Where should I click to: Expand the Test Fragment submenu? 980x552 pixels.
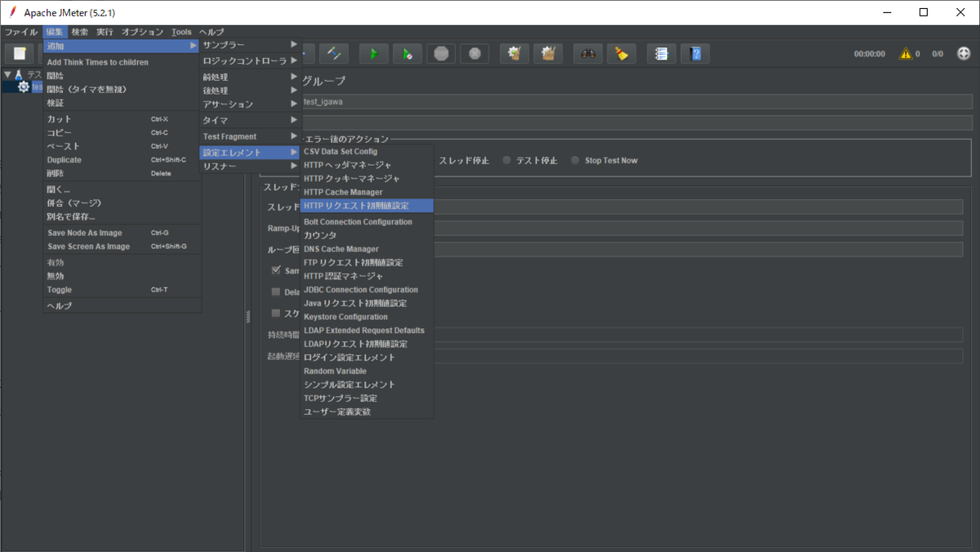pyautogui.click(x=251, y=136)
